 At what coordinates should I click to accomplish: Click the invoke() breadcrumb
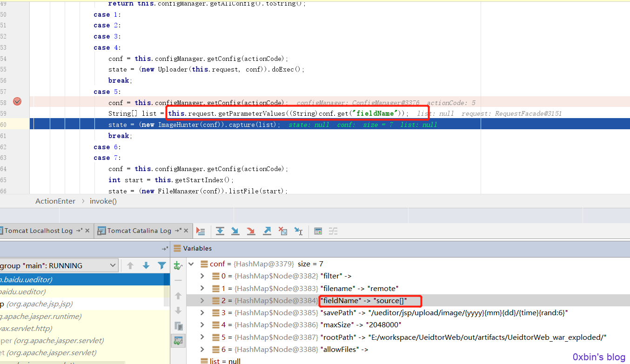(x=103, y=201)
